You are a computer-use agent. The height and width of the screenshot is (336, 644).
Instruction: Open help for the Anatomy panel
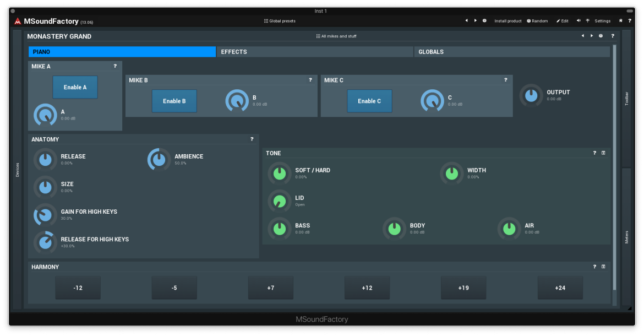(x=252, y=139)
